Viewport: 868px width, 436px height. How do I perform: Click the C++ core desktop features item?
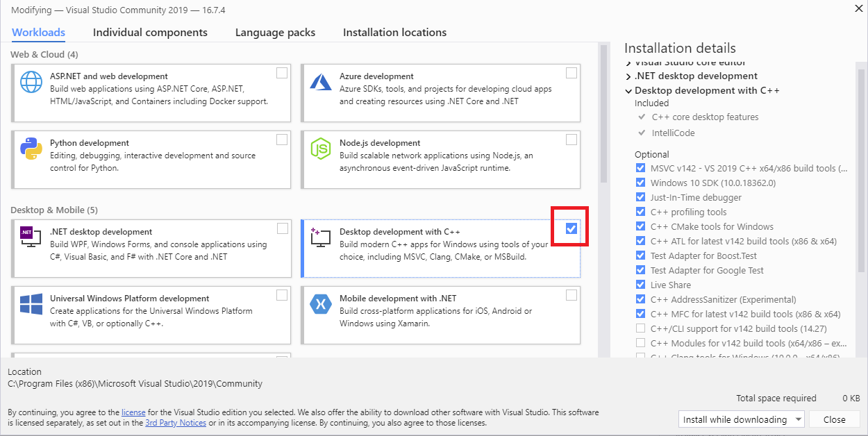coord(705,117)
